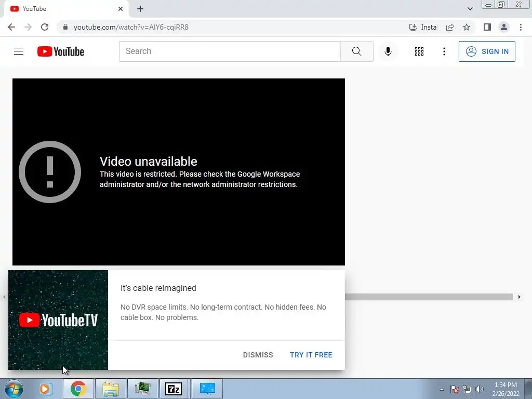Open the Windows Start menu
Viewport: 532px width, 399px height.
coord(14,389)
